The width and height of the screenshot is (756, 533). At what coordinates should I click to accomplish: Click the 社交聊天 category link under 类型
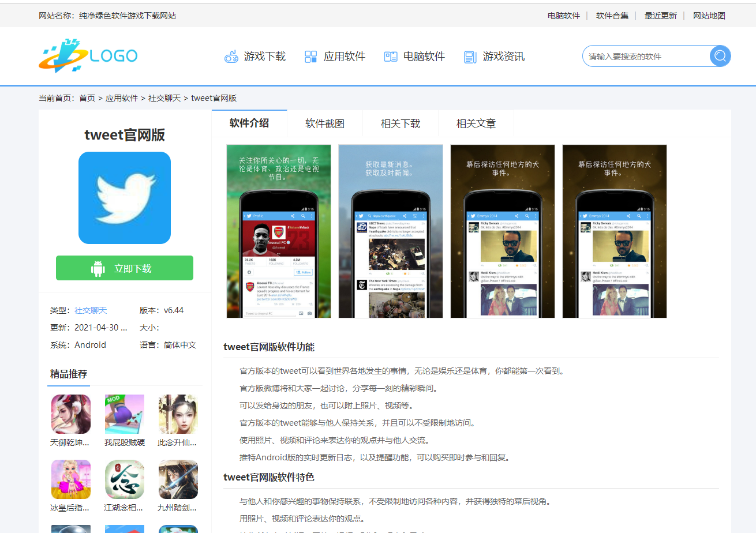(91, 310)
